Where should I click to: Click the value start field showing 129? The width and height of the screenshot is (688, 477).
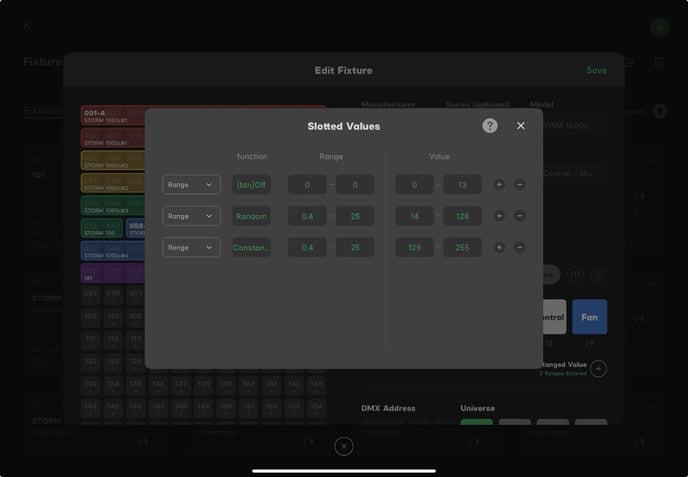[414, 247]
